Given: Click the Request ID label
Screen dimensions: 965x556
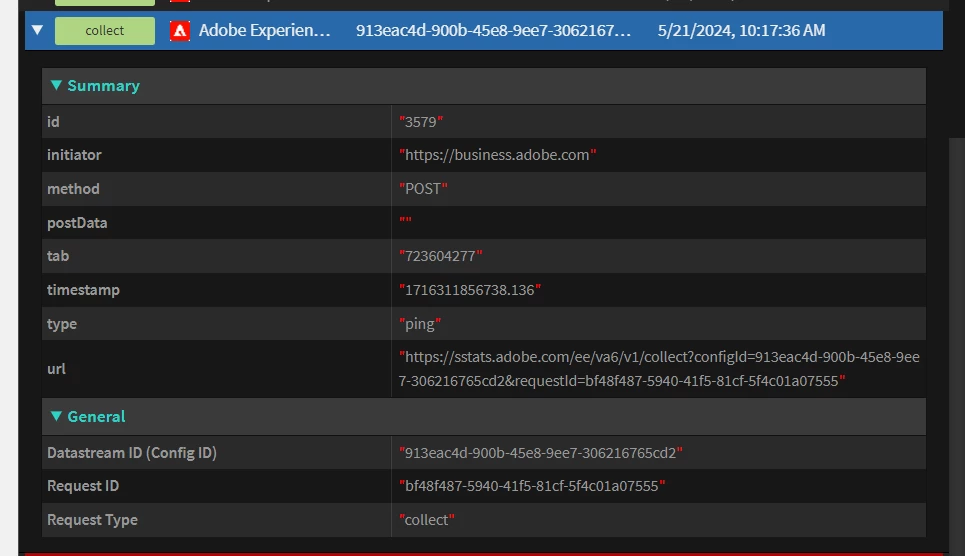Looking at the screenshot, I should click(83, 486).
